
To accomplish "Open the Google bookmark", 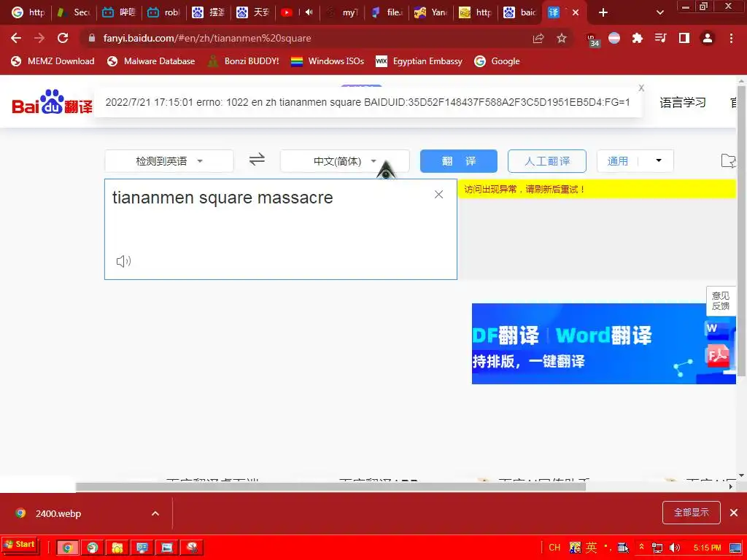I will click(498, 61).
